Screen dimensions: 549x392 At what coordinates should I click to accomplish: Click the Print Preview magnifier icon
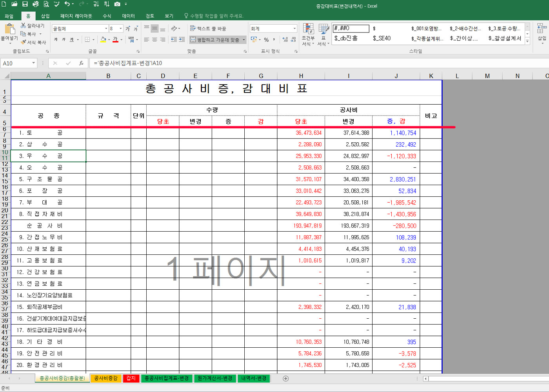pos(46,4)
